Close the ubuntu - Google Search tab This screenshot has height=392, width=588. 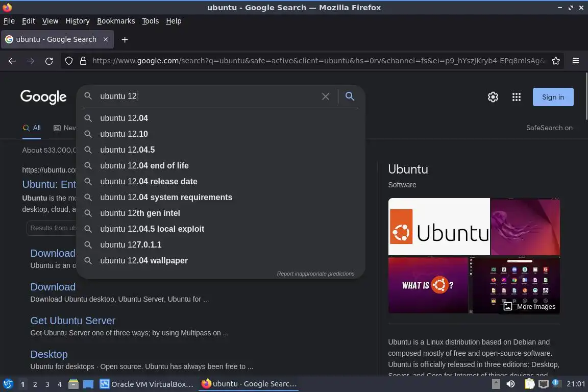point(106,39)
